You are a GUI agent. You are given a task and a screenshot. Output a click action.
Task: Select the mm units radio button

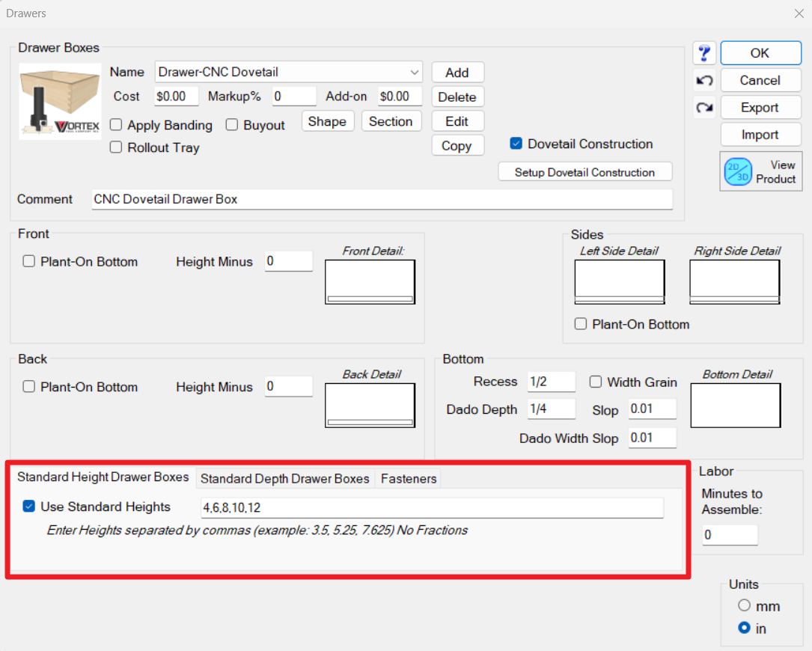point(744,606)
